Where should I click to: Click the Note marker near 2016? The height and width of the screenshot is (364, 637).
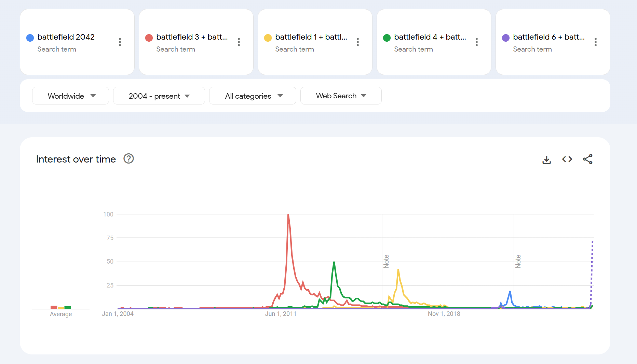click(386, 261)
